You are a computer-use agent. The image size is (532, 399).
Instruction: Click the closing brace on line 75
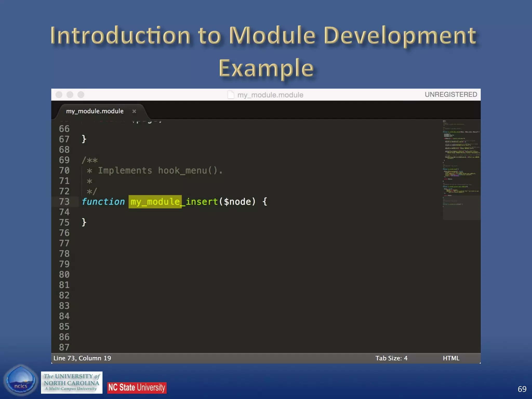click(84, 222)
